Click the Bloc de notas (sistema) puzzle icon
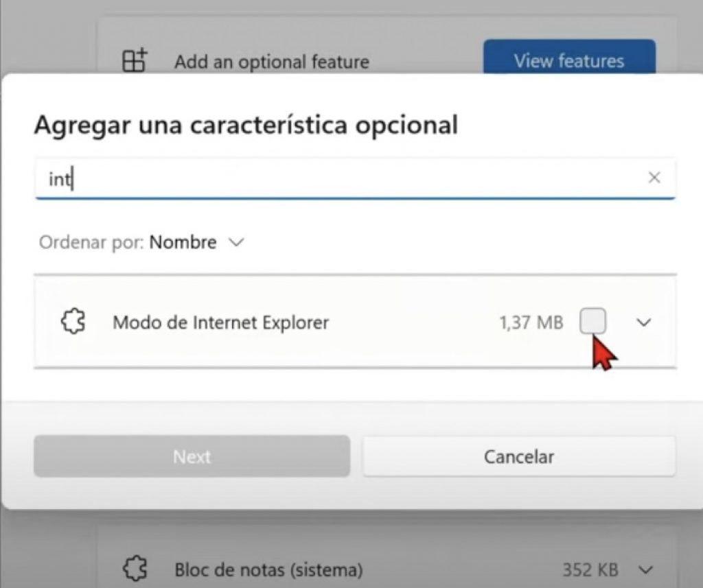This screenshot has height=588, width=703. [x=135, y=569]
